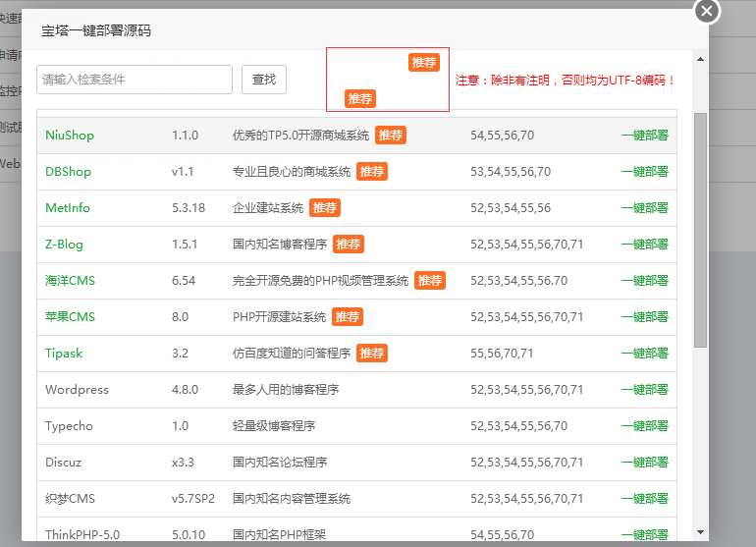Viewport: 756px width, 547px height.
Task: Deploy 织梦CMS with 一键部署
Action: click(645, 499)
